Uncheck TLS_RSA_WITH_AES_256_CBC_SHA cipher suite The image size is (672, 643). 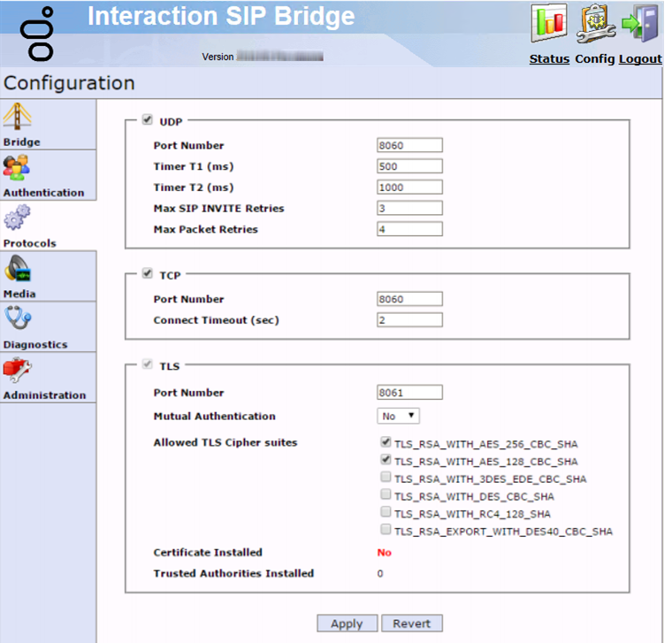coord(386,442)
